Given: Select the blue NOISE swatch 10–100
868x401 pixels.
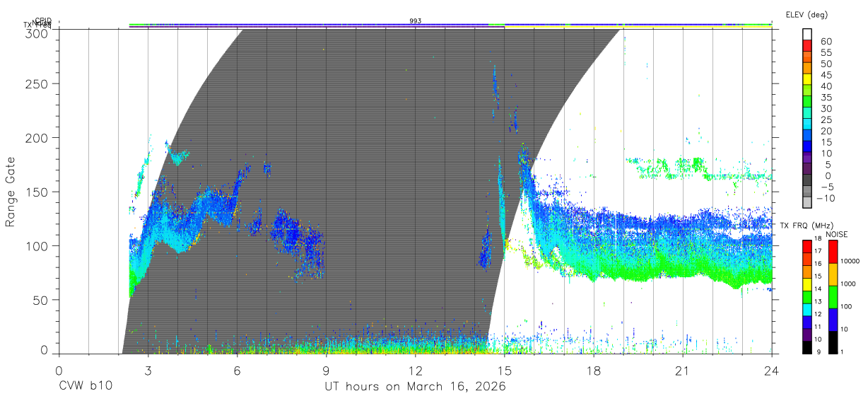Looking at the screenshot, I should pyautogui.click(x=832, y=319).
